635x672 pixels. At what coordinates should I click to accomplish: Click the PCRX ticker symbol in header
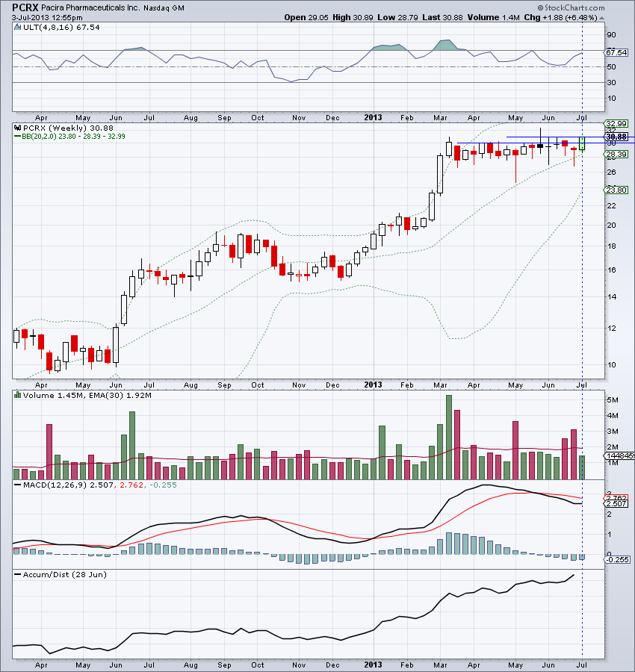point(25,7)
